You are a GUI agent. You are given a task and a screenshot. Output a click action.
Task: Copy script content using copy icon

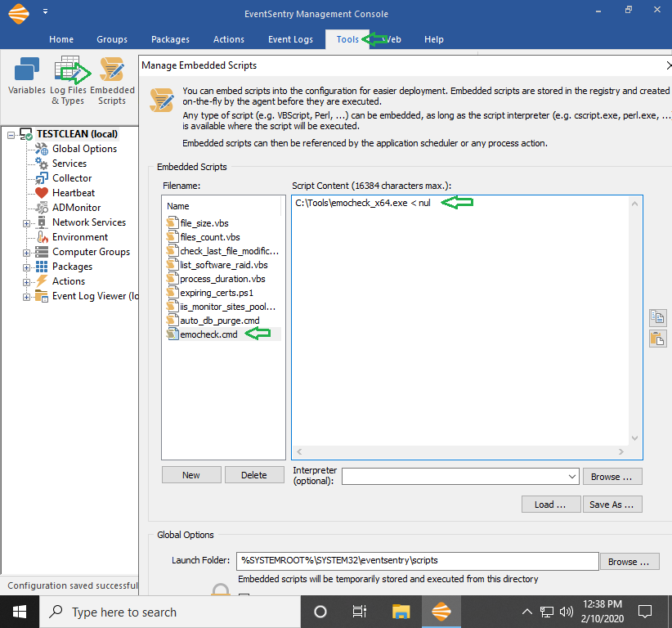[657, 317]
